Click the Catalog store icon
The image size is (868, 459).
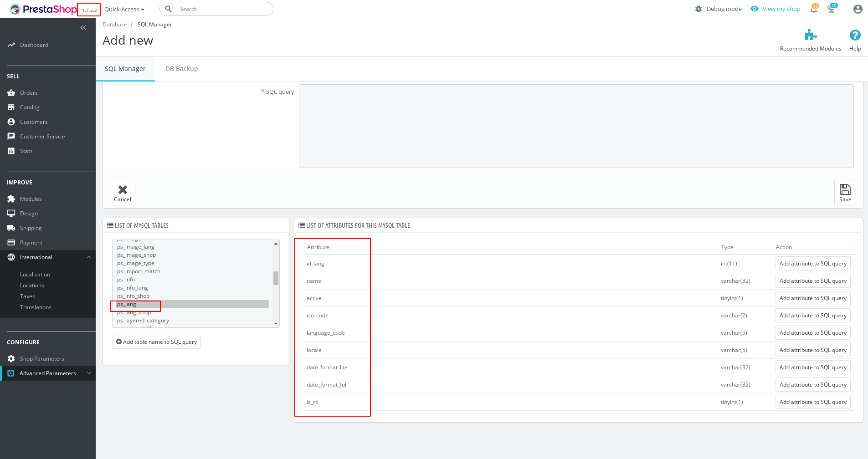pos(11,107)
